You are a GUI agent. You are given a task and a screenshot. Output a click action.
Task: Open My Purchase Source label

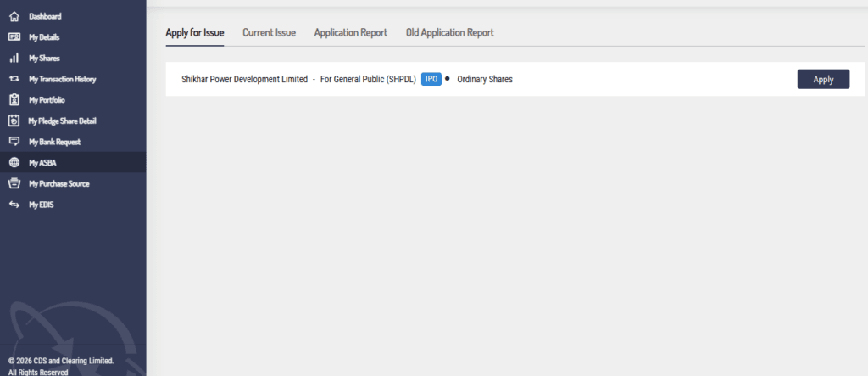59,183
